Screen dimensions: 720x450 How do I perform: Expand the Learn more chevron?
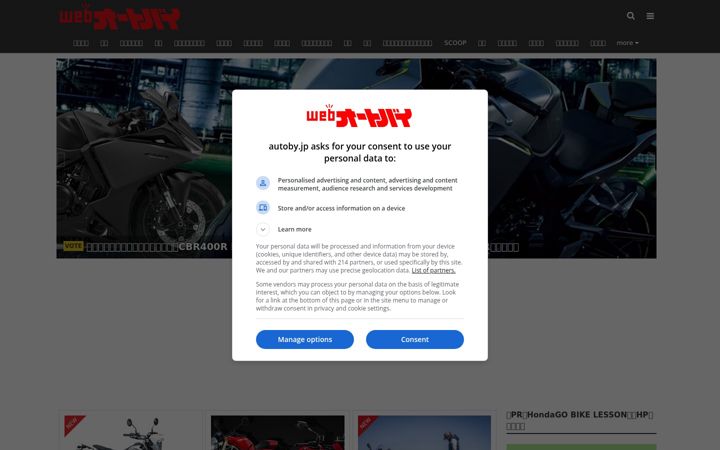coord(263,229)
